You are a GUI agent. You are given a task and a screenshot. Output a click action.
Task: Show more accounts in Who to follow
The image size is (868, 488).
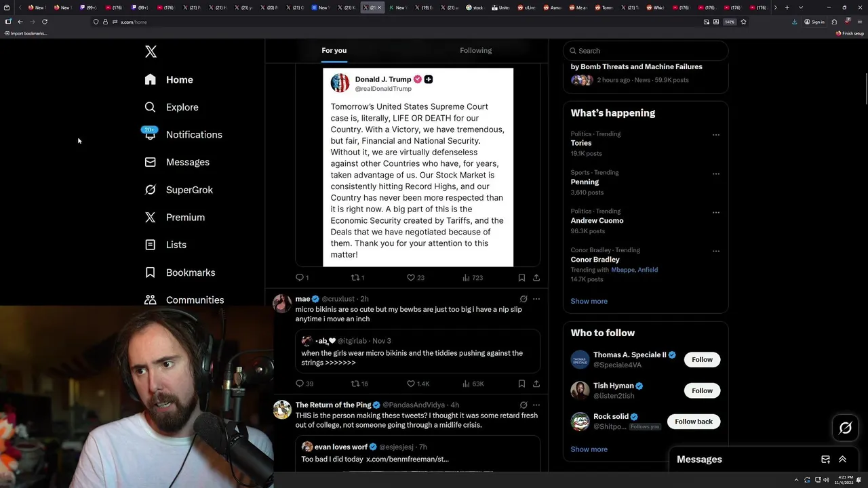click(589, 449)
